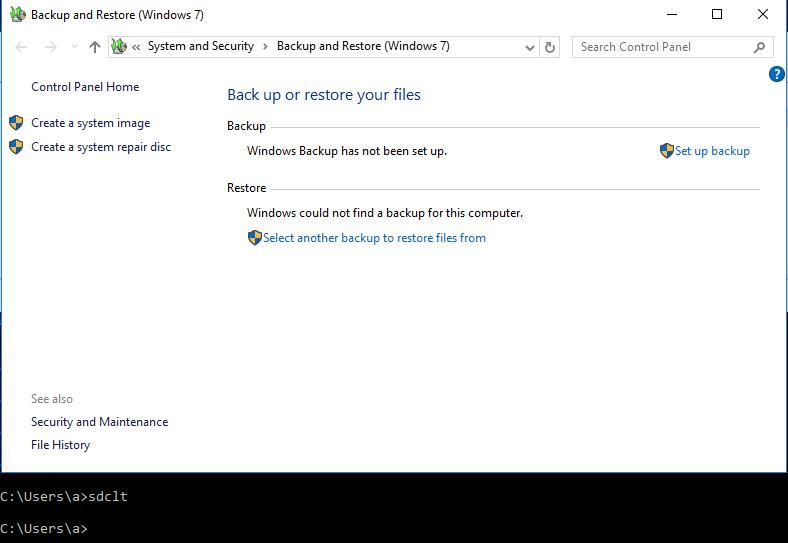The height and width of the screenshot is (543, 788).
Task: Click "Windows could not find a backup" message
Action: [x=385, y=213]
